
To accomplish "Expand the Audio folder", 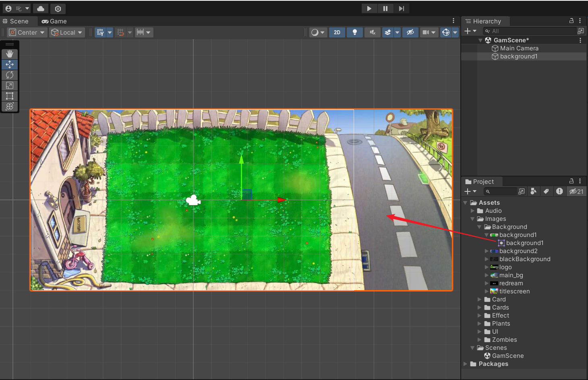I will [473, 211].
